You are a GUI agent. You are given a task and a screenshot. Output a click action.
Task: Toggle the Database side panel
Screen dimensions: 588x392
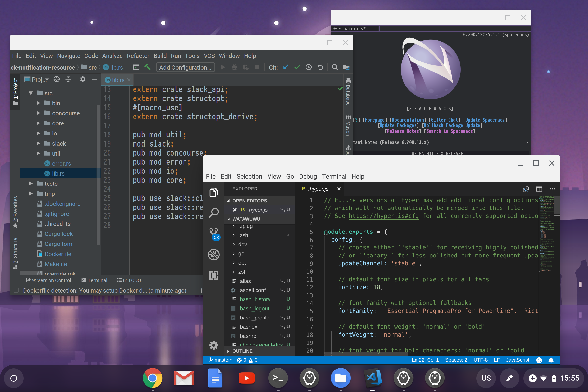[x=348, y=92]
